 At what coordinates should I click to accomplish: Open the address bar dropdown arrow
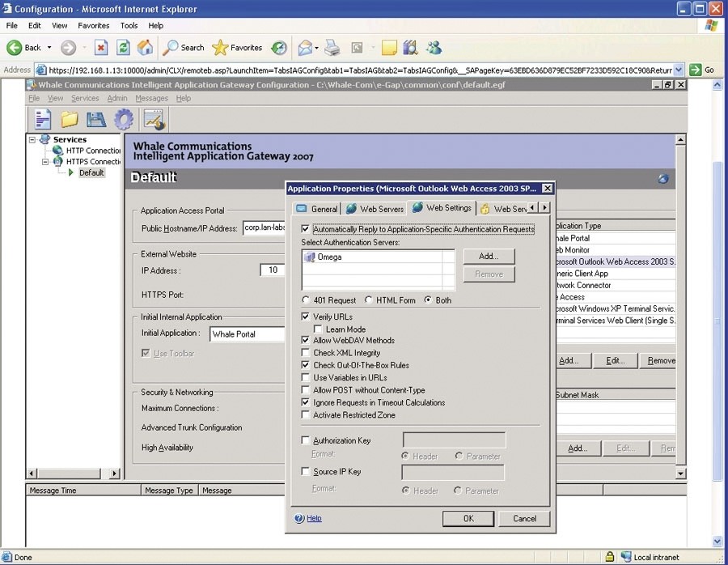tap(679, 70)
